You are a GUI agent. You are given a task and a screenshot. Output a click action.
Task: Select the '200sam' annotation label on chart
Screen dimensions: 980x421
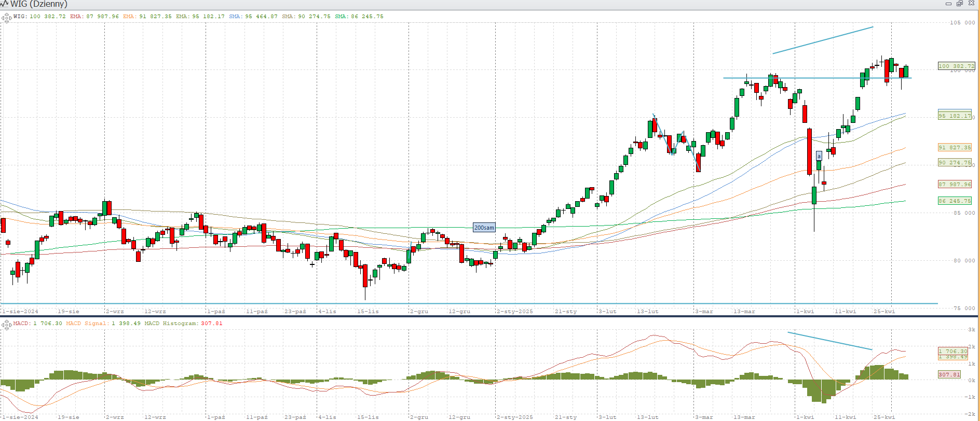point(484,228)
